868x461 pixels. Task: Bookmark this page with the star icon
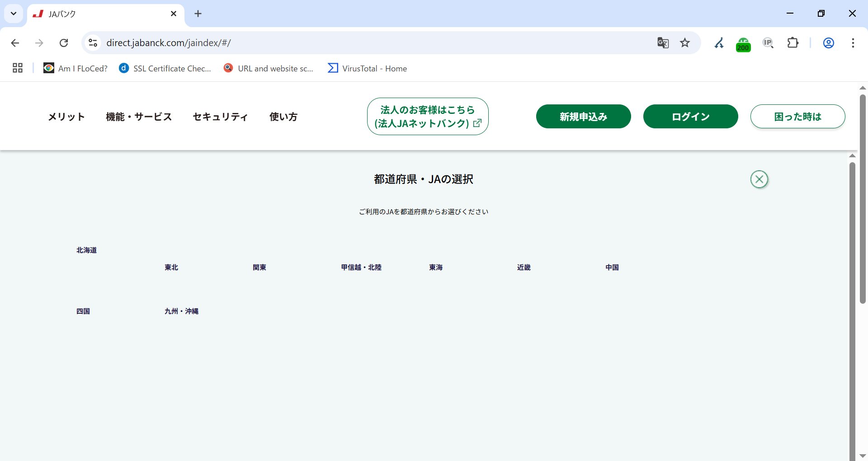click(x=685, y=43)
